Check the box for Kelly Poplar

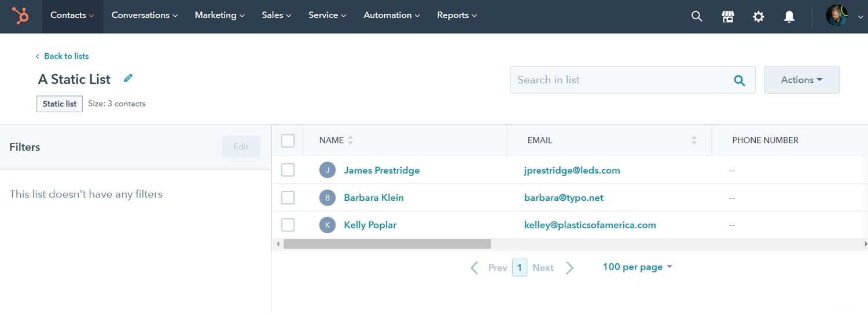(288, 224)
